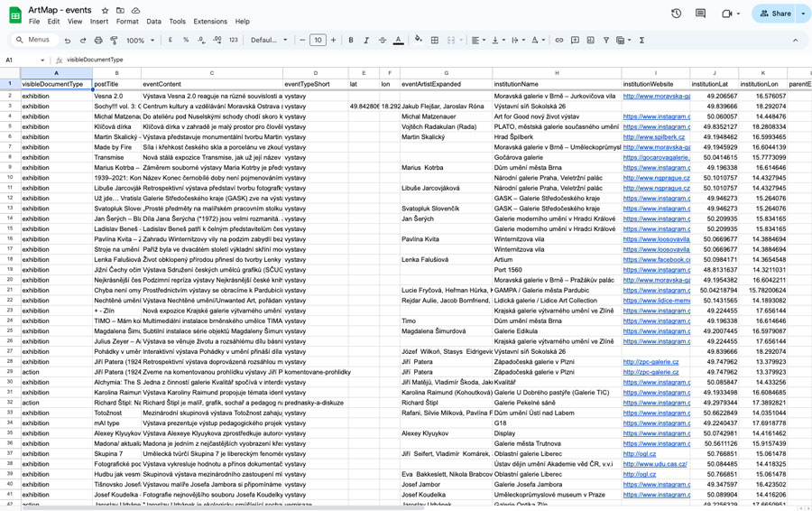Format as percent
The height and width of the screenshot is (511, 812).
(186, 40)
